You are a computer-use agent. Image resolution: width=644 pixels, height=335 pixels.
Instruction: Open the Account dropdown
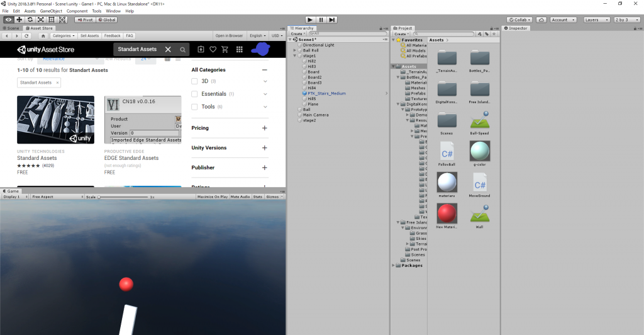click(563, 20)
